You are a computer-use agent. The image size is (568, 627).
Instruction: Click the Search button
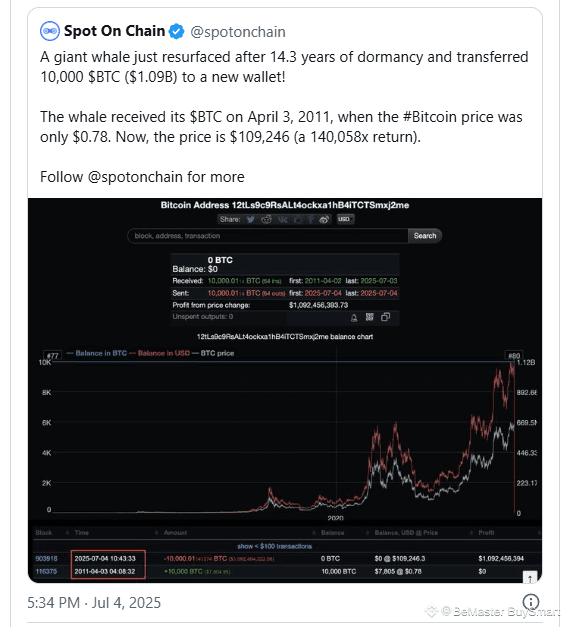(425, 236)
